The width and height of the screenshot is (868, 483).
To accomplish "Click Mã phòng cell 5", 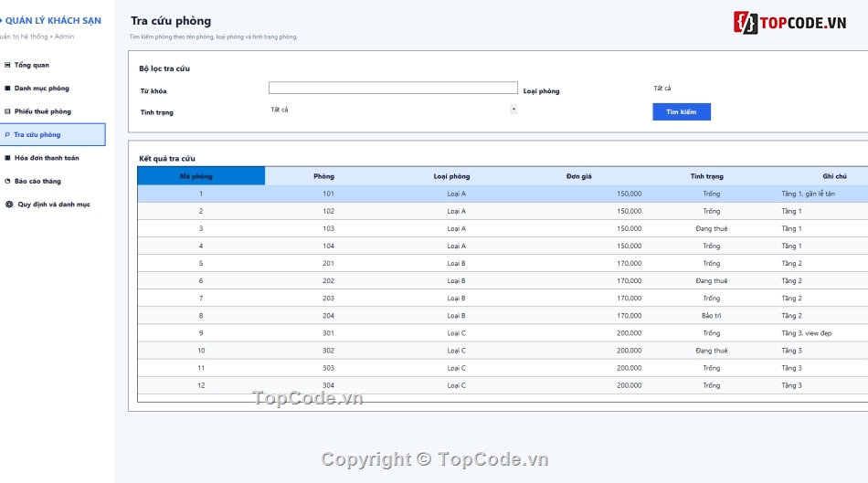I will pyautogui.click(x=201, y=263).
